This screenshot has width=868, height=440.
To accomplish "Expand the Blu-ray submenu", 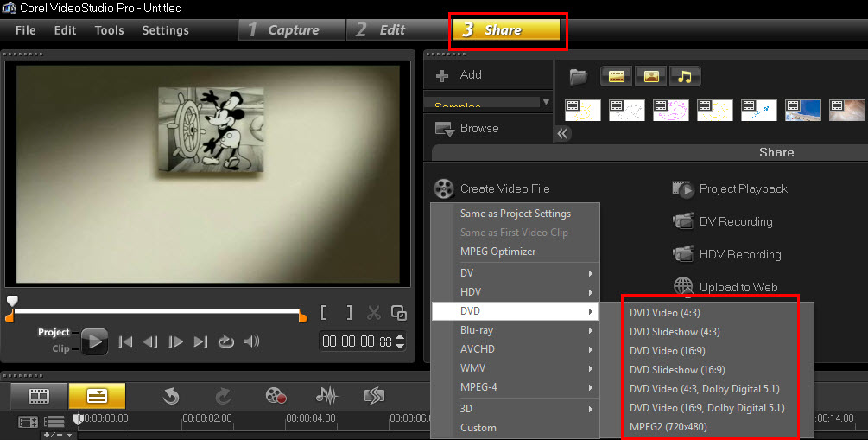I will click(515, 330).
